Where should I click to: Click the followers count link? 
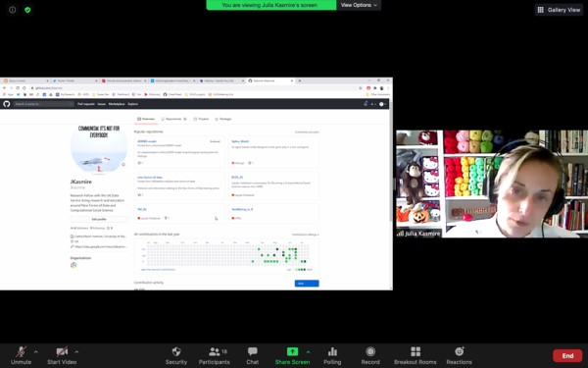click(x=79, y=228)
